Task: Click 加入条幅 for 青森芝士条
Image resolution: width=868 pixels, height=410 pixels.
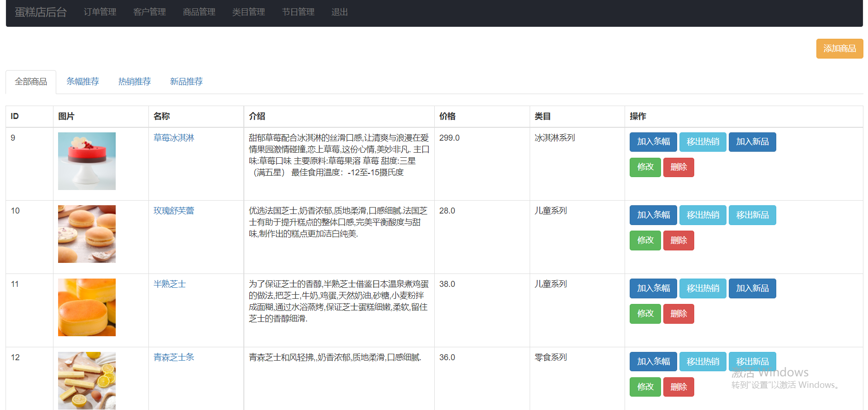Action: 653,362
